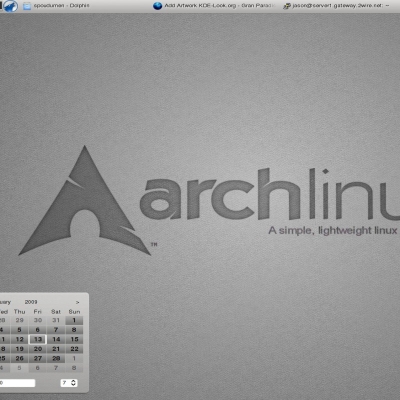Select greyed-out March 8 in the bottom row

(x=74, y=368)
